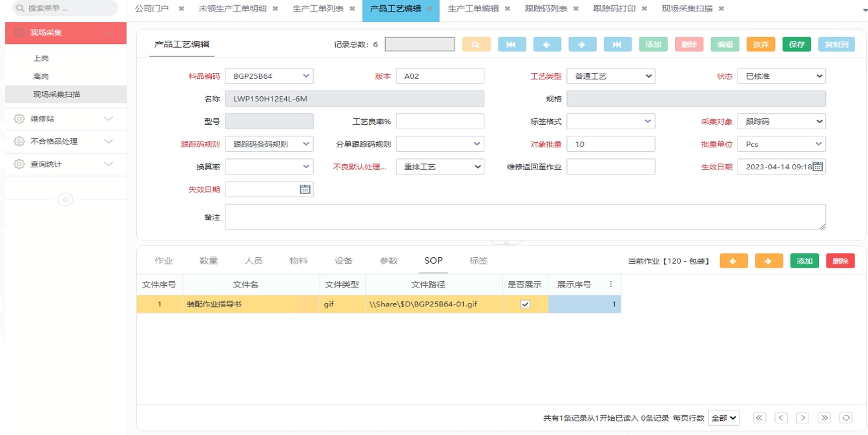This screenshot has width=868, height=435.
Task: Go to the next record arrow
Action: click(582, 45)
